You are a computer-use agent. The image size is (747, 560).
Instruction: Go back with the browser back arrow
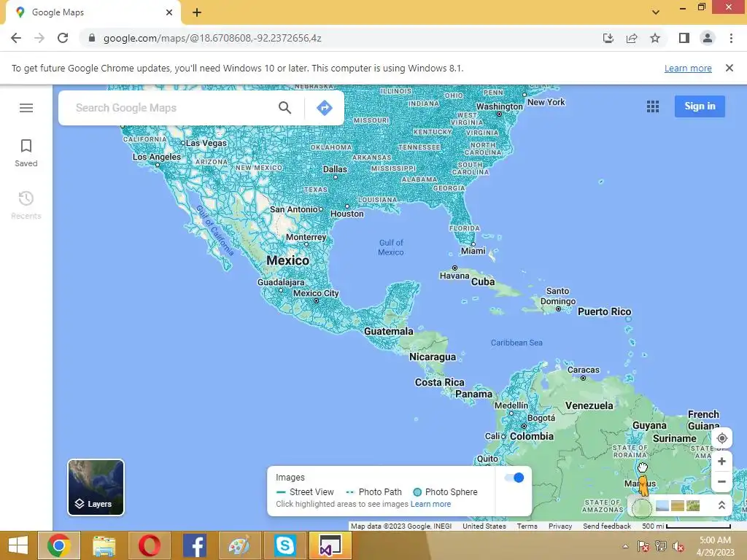coord(16,38)
